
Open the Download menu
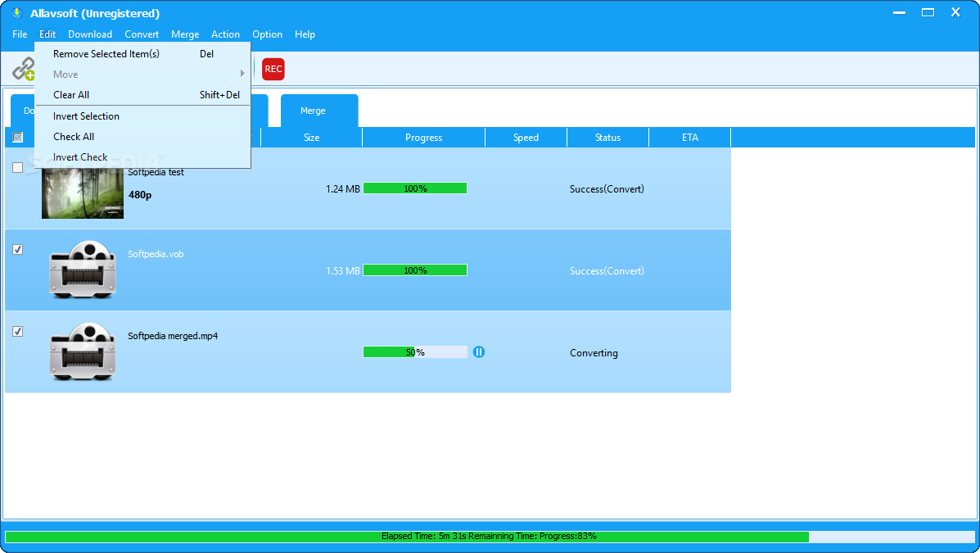(90, 34)
